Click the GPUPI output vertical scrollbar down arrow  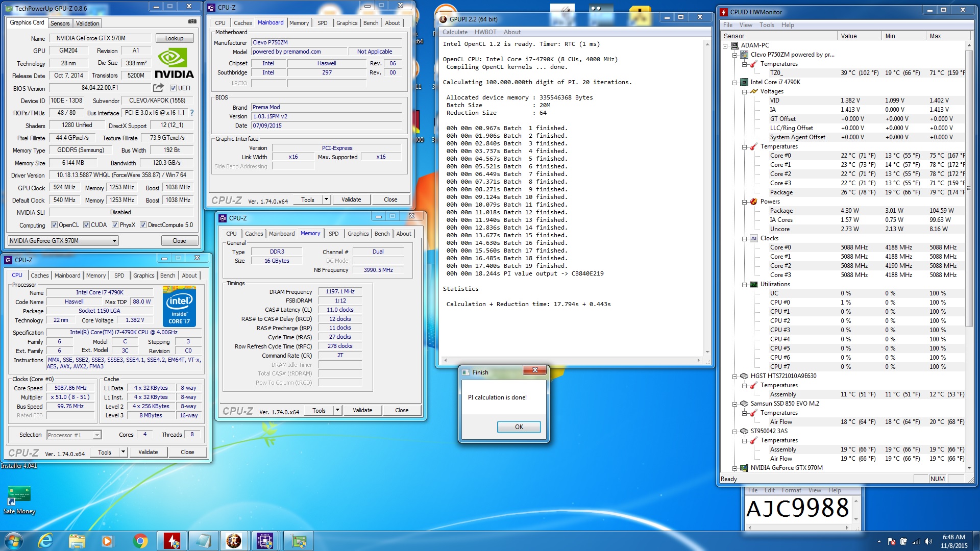(x=707, y=352)
